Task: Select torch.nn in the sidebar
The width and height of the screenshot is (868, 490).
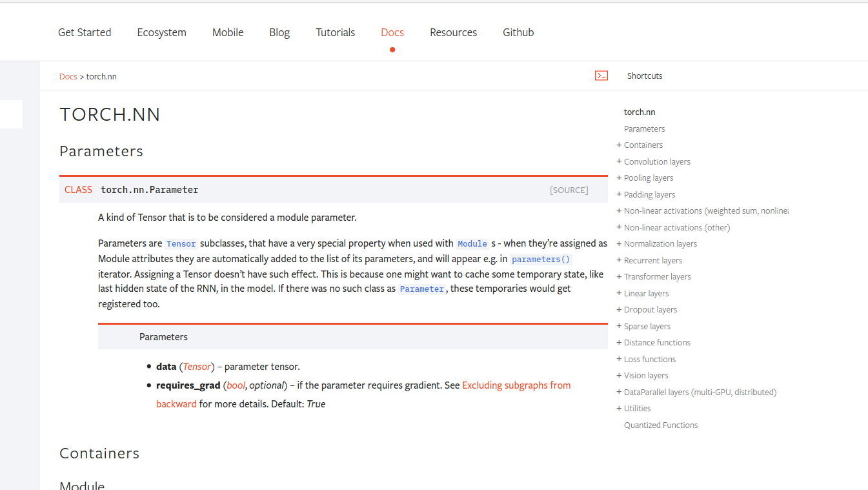Action: [639, 112]
